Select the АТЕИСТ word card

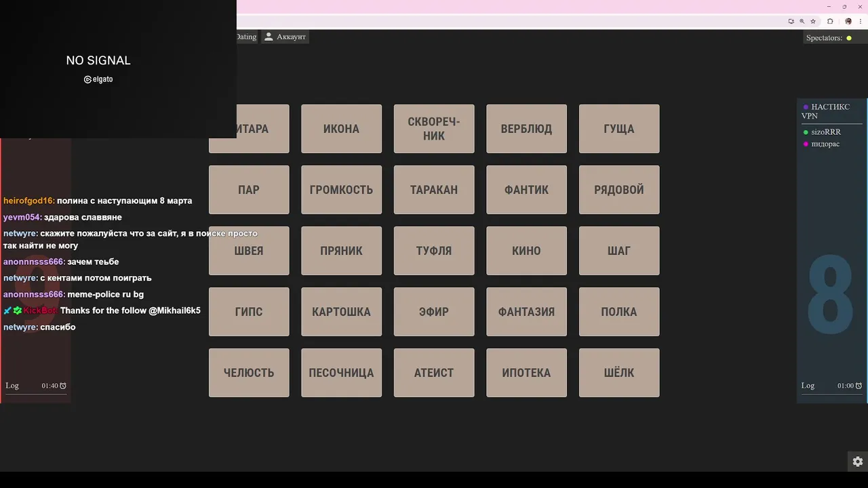point(434,373)
